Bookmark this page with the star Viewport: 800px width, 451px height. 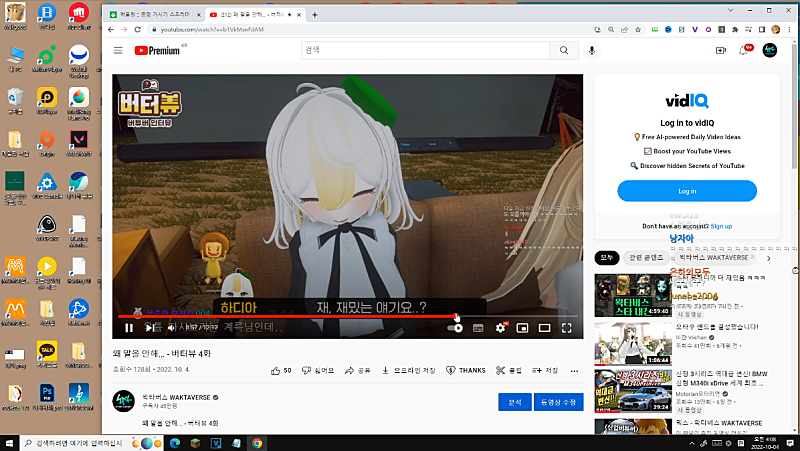(x=638, y=30)
